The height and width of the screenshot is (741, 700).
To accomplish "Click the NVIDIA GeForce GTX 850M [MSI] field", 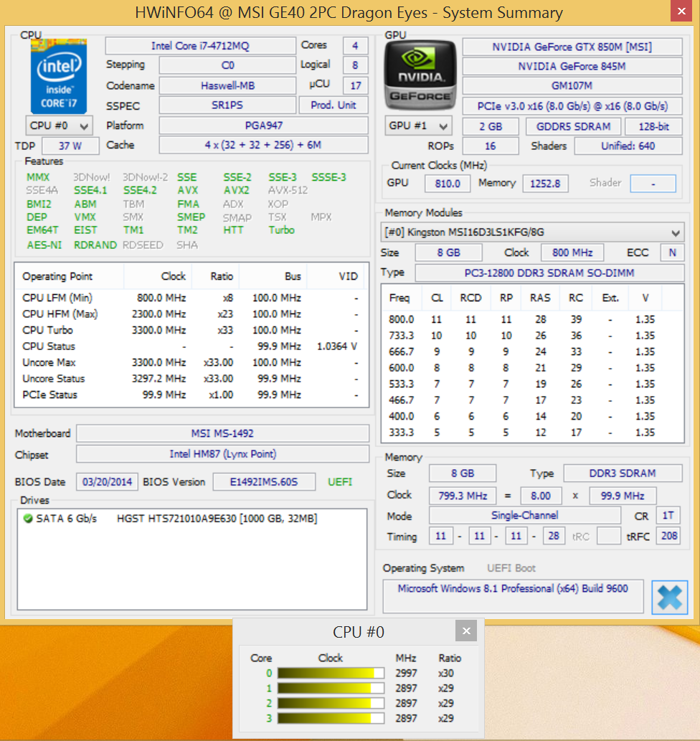I will 572,47.
